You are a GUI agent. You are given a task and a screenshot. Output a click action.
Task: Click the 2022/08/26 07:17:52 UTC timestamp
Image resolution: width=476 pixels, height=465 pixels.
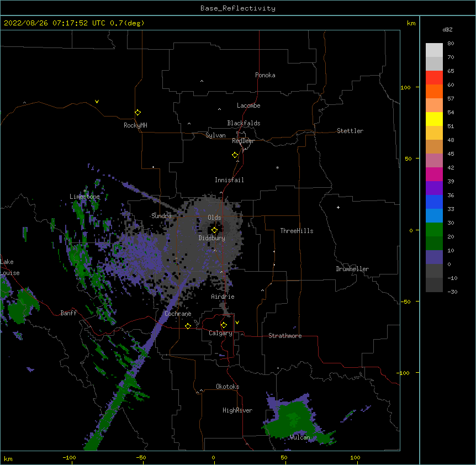(x=54, y=23)
